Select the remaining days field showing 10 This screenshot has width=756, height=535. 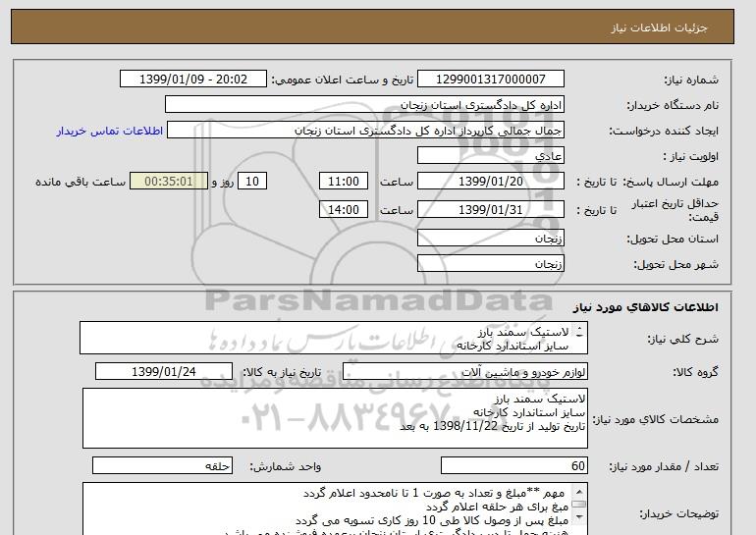point(252,182)
